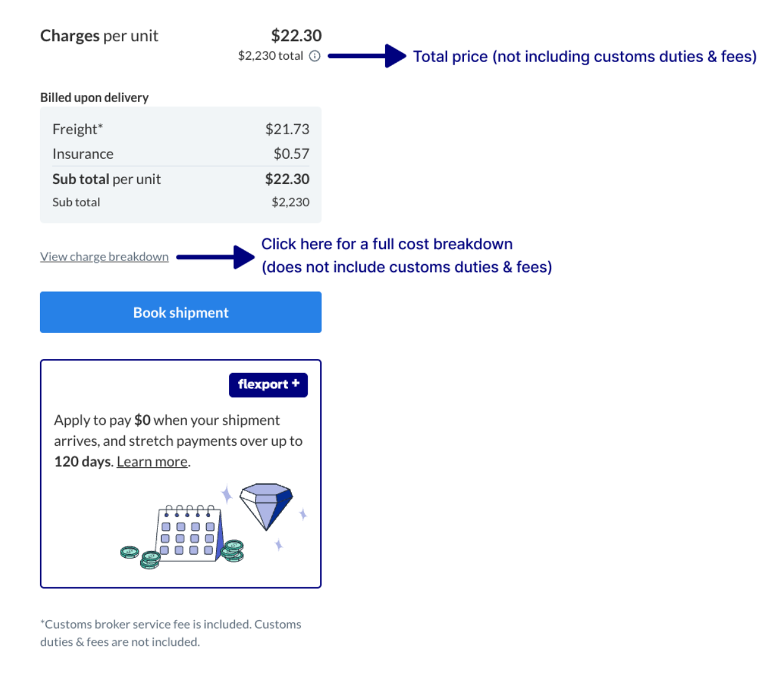Click the Billed upon delivery label
Image resolution: width=784 pixels, height=676 pixels.
point(94,97)
